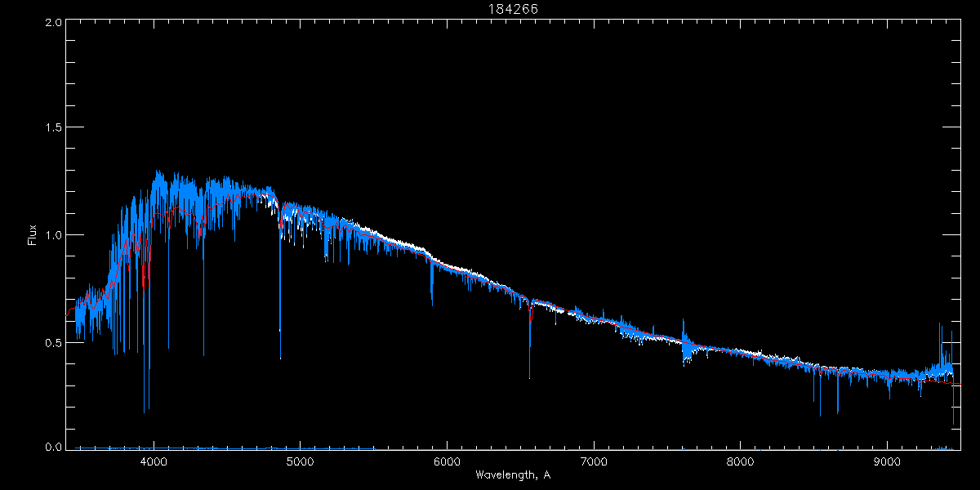Click the 1.0 flux tick label
Screen dimensions: 980x490
[x=53, y=234]
